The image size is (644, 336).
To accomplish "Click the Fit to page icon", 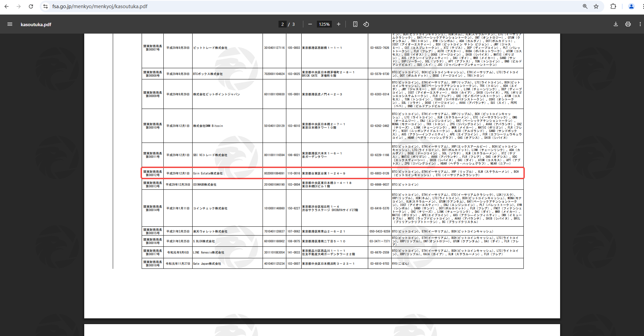I will pos(355,24).
